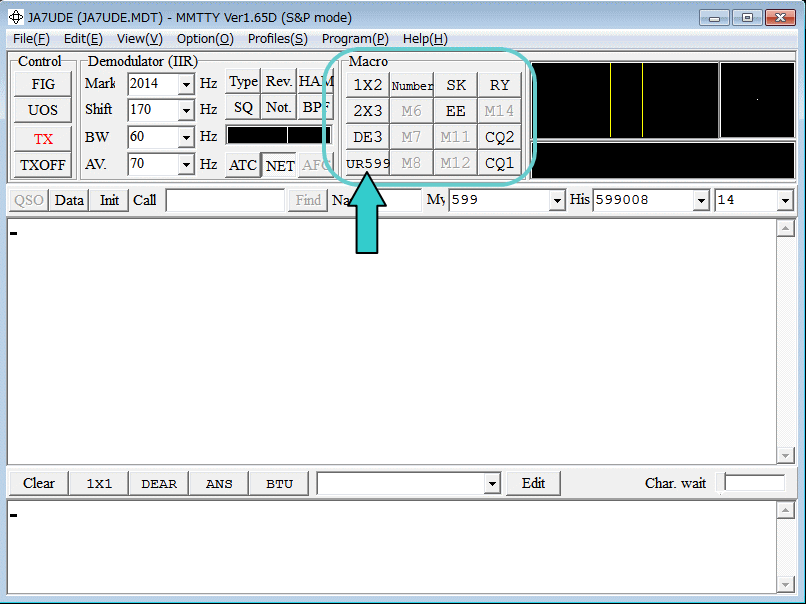The image size is (806, 604).
Task: Send the RY test macro
Action: coord(499,85)
